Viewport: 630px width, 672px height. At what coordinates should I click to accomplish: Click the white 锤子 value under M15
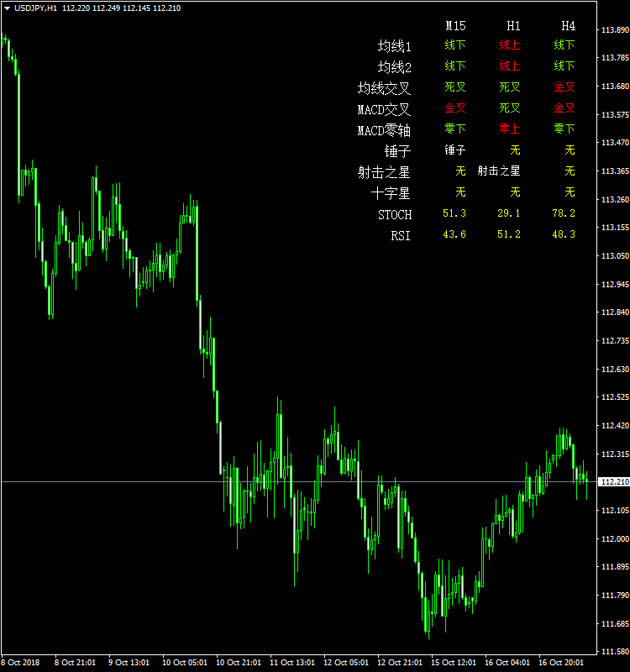coord(455,150)
